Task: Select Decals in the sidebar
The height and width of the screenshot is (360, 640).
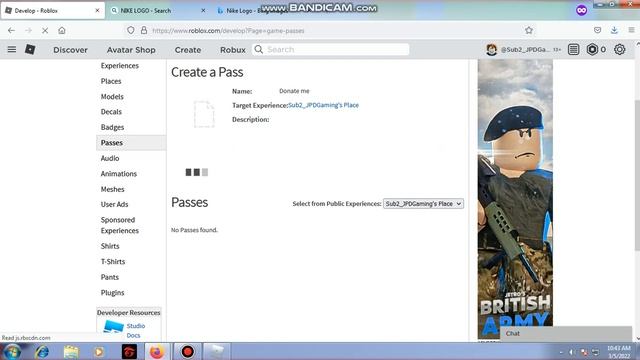Action: pyautogui.click(x=111, y=112)
